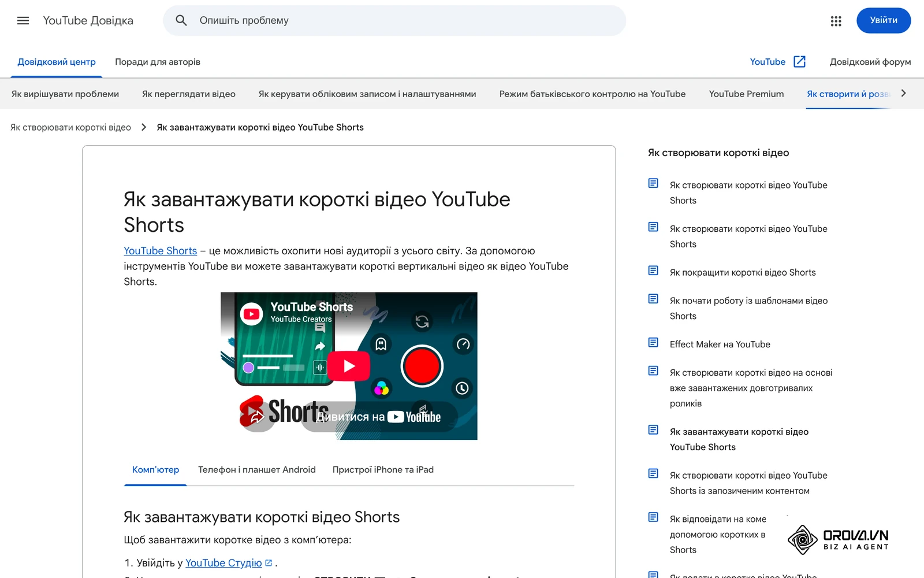Click external link icon after YouTube Студію
The image size is (924, 578).
(269, 563)
